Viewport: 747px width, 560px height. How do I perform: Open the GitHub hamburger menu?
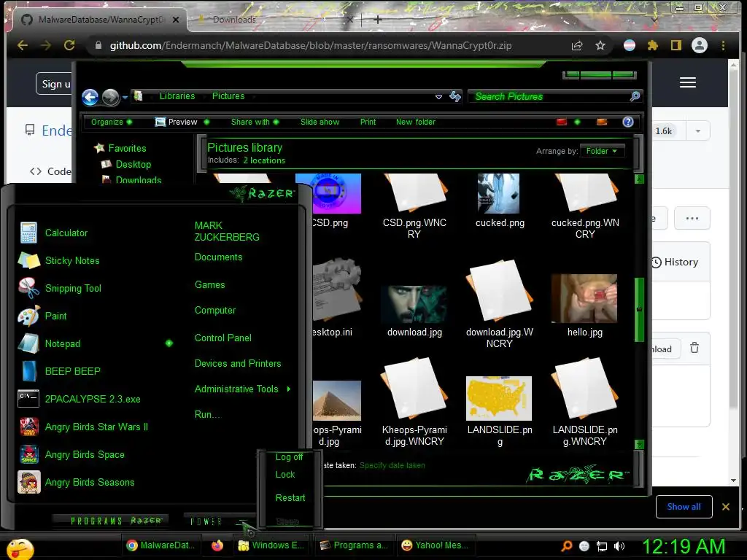click(687, 82)
